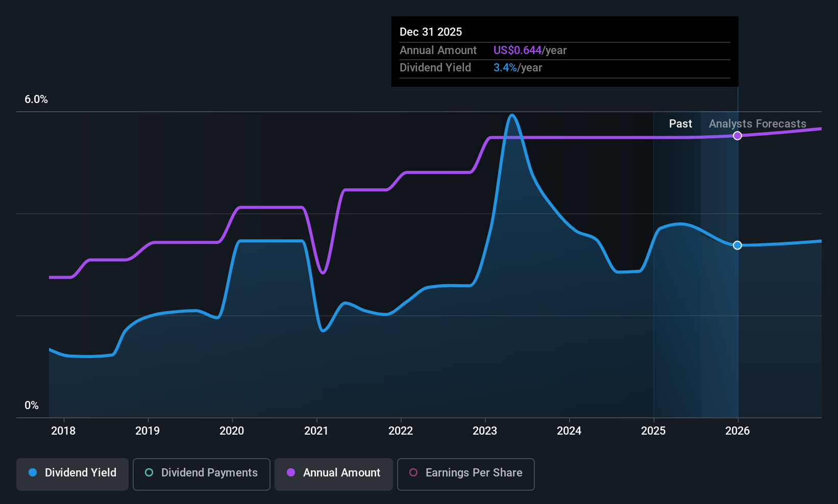Click the 2021 x-axis year label
The height and width of the screenshot is (504, 838).
[316, 431]
